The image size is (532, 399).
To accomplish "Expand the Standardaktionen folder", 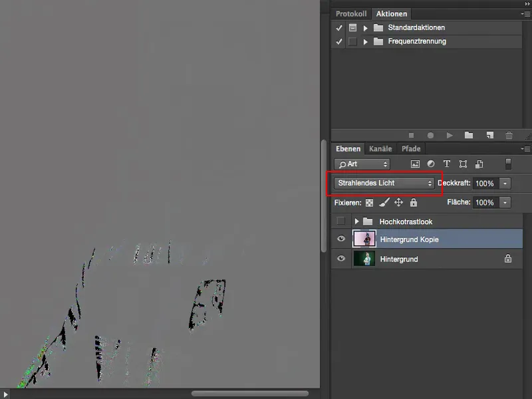I will (365, 28).
